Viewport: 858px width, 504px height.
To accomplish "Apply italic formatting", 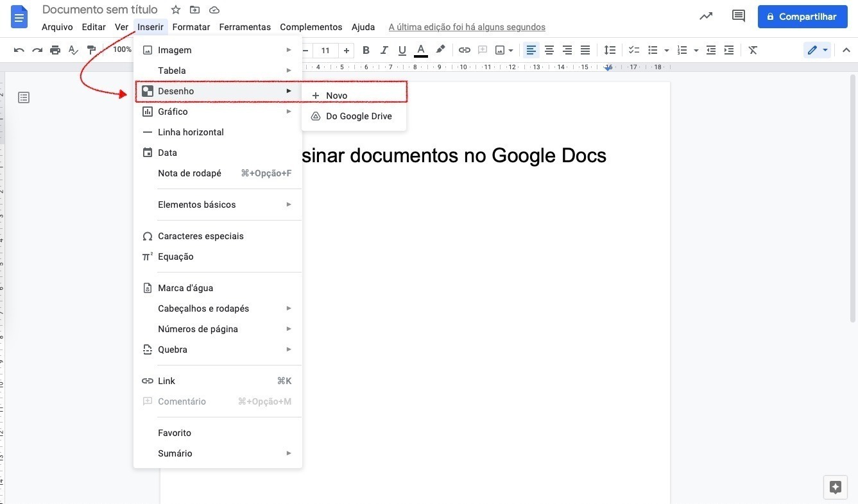I will [384, 50].
